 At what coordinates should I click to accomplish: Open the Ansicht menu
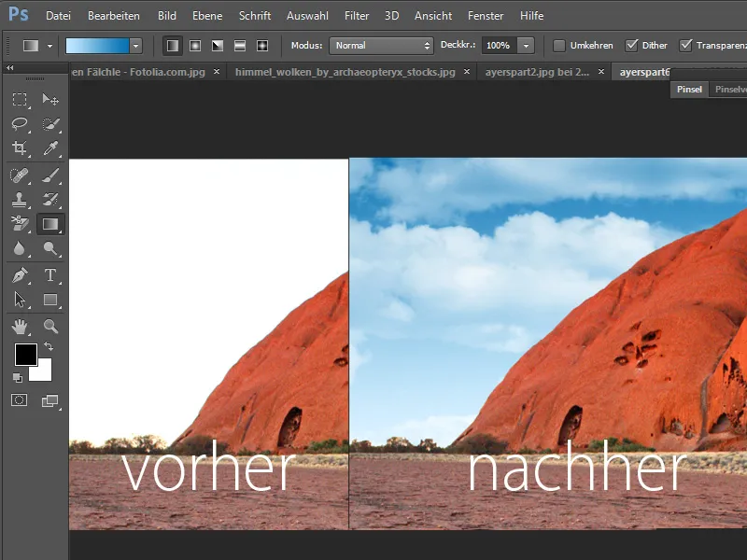[433, 16]
